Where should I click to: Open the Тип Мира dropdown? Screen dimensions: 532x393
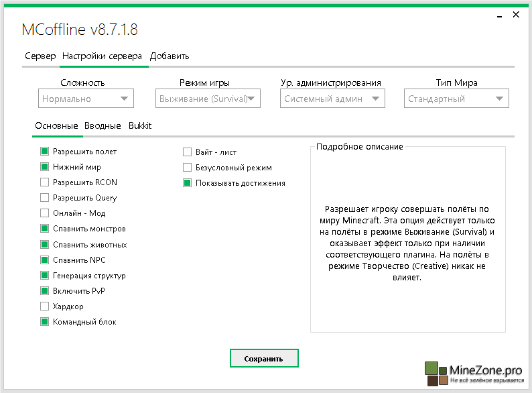coord(456,99)
